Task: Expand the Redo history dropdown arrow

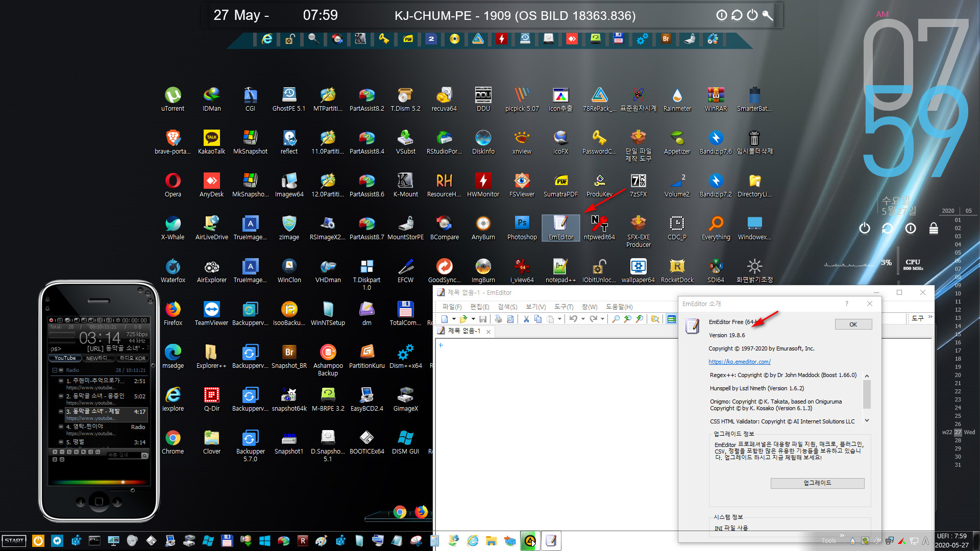Action: click(x=603, y=319)
